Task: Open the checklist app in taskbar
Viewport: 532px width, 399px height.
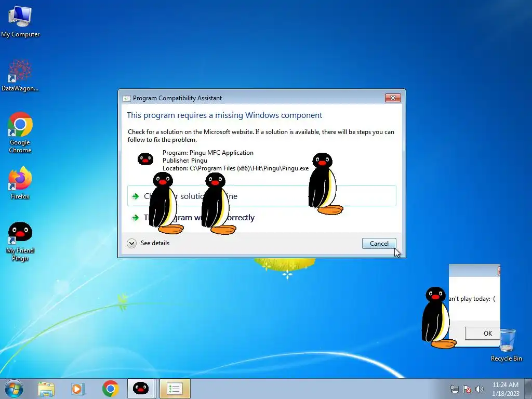Action: (175, 389)
